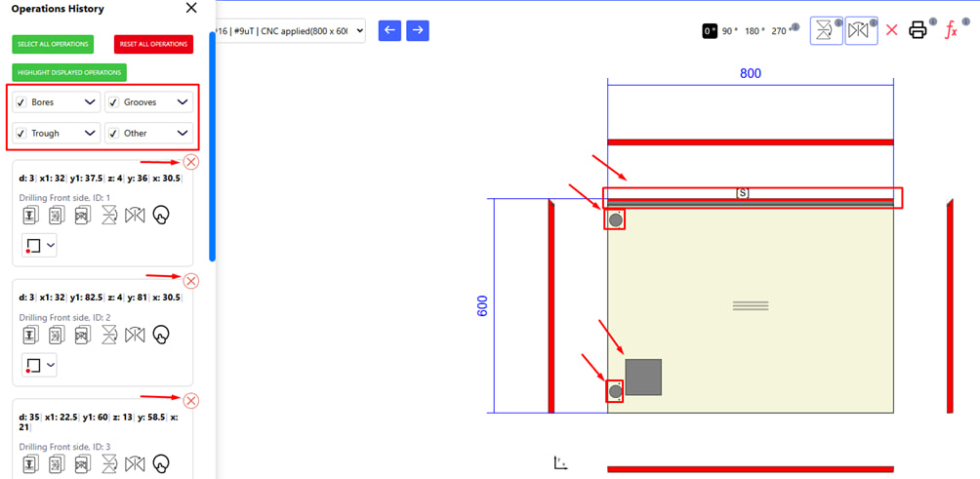This screenshot has height=479, width=980.
Task: Click Reset All Operations button
Action: click(x=153, y=44)
